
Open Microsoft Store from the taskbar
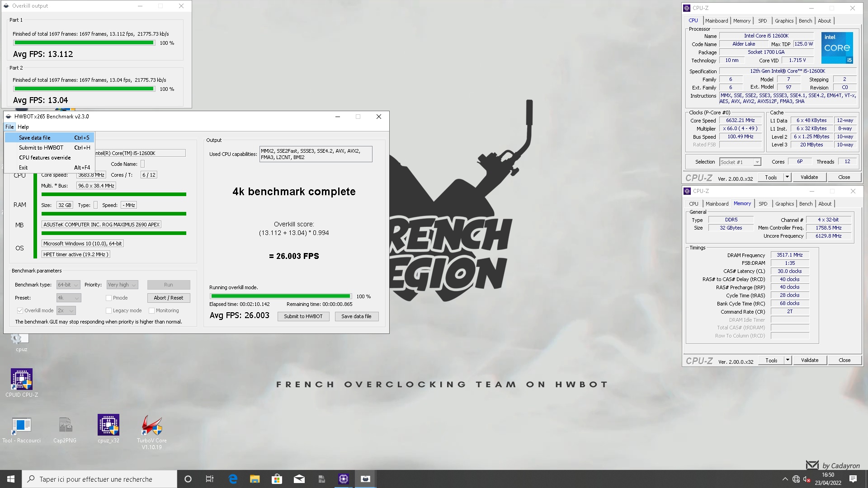pos(277,479)
